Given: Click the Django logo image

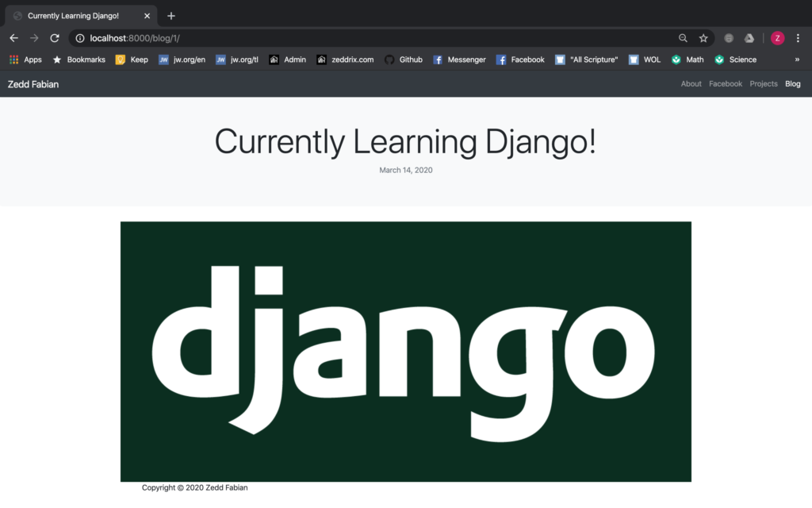Looking at the screenshot, I should pos(405,352).
